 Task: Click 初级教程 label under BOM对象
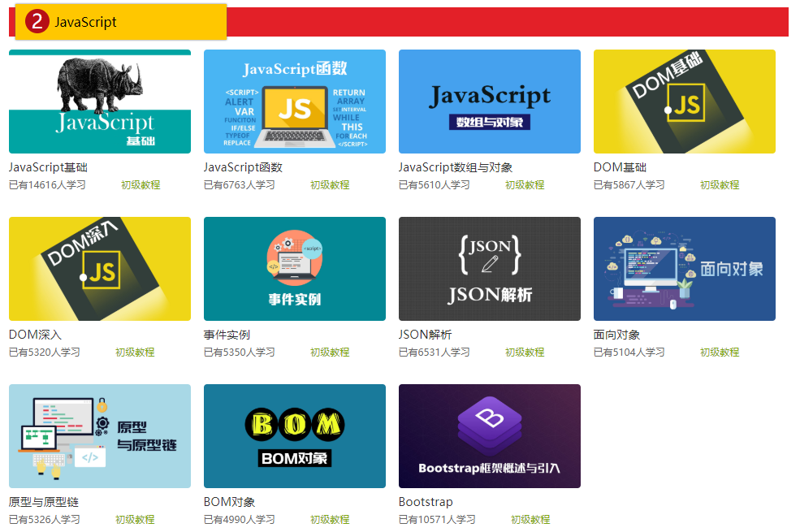pyautogui.click(x=330, y=519)
